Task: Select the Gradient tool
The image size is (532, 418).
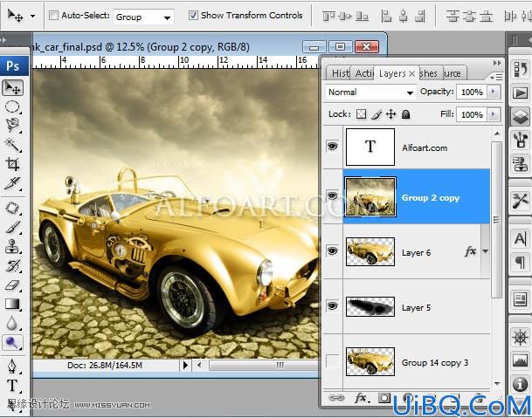Action: point(13,304)
